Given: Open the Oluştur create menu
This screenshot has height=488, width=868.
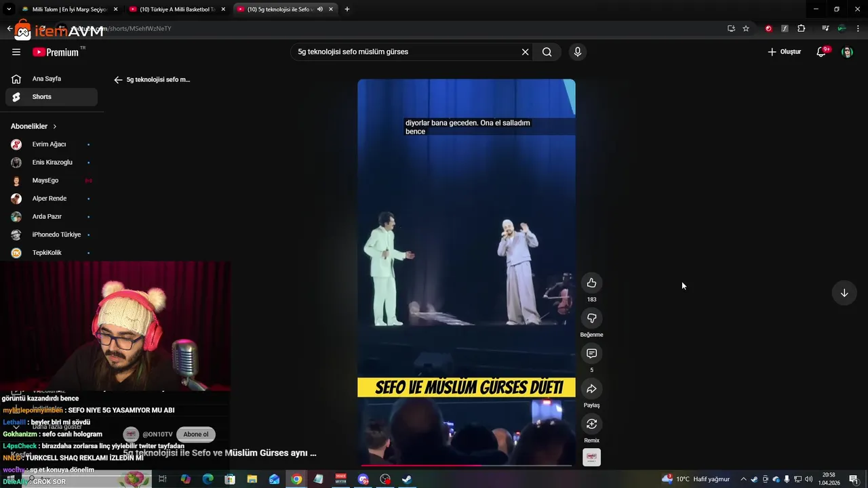Looking at the screenshot, I should click(784, 52).
